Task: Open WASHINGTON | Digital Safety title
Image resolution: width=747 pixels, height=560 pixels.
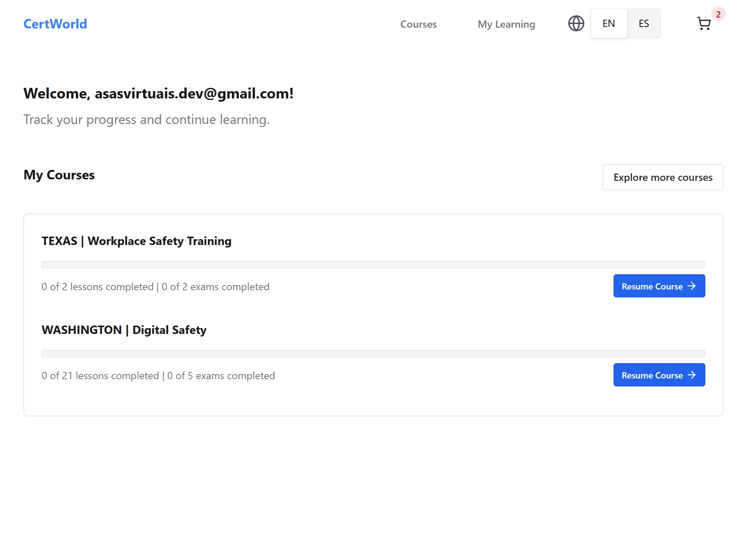Action: click(x=124, y=330)
